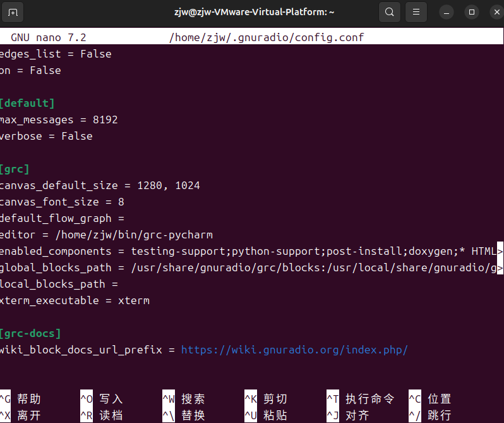Minimize the terminal window
This screenshot has height=423, width=504.
(x=447, y=13)
